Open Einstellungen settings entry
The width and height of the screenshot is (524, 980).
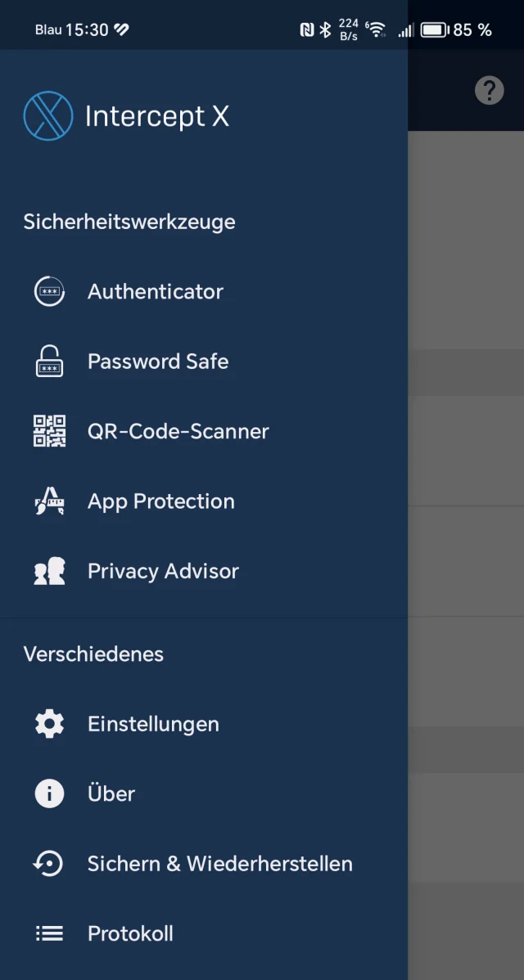tap(153, 724)
